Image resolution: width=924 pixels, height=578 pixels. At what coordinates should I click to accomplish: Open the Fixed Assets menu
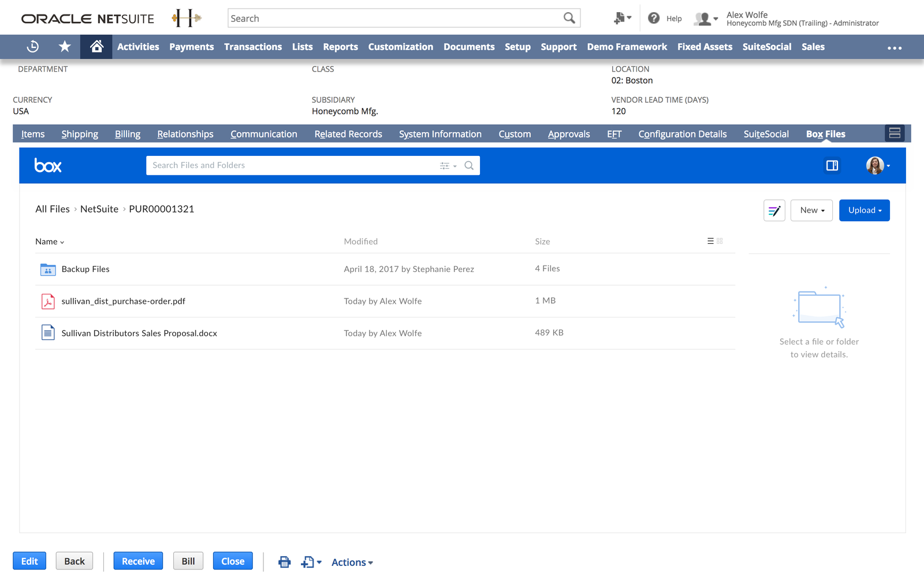pos(705,47)
